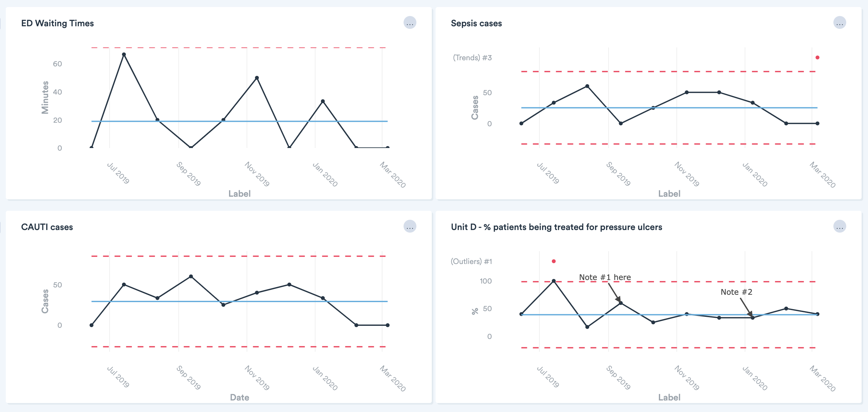
Task: Click the red trend marker in Sepsis chart
Action: (x=817, y=58)
